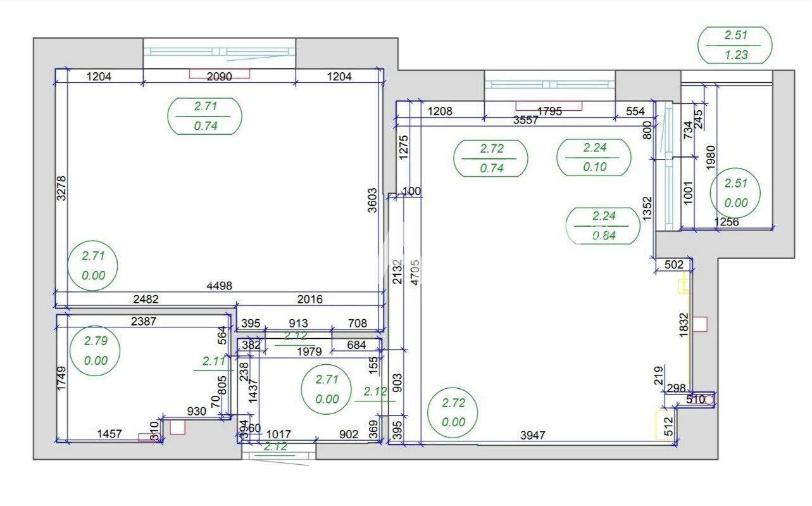Viewport: 812px width, 506px height.
Task: Select the 2387 small room width dimension
Action: click(144, 322)
